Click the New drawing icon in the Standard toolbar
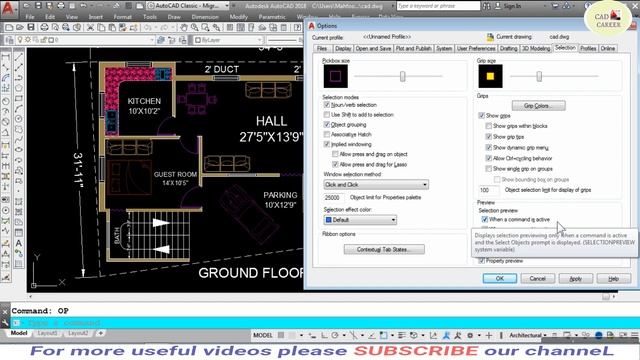The height and width of the screenshot is (360, 640). (9, 27)
